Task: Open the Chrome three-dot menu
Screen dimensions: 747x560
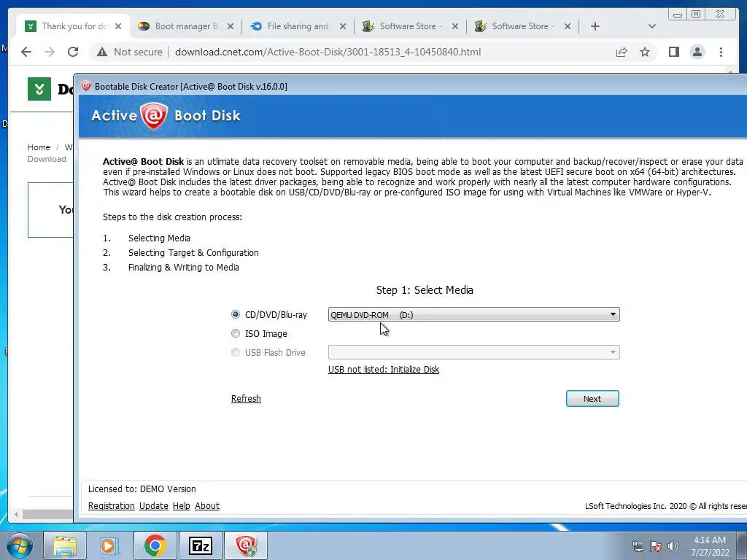Action: [x=721, y=52]
